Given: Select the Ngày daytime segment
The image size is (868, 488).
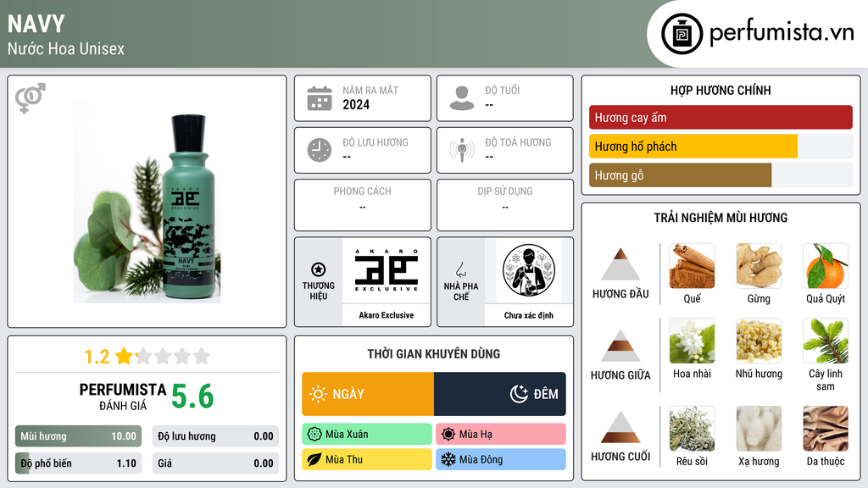Looking at the screenshot, I should [368, 394].
